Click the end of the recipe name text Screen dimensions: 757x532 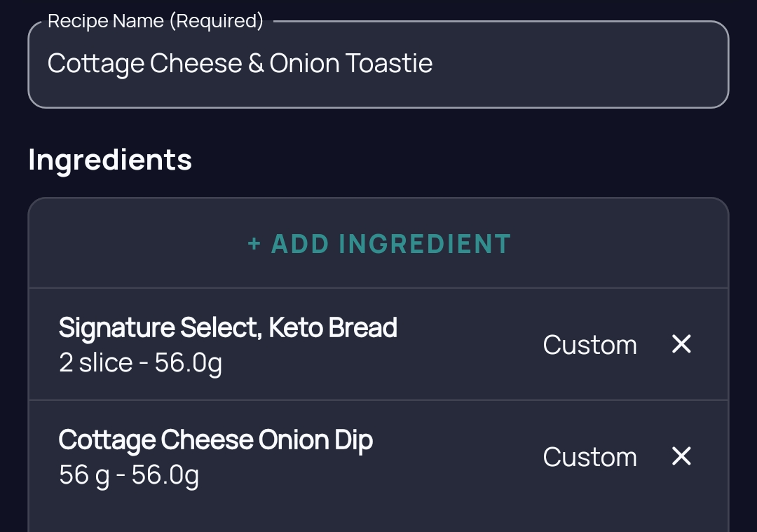click(x=433, y=64)
